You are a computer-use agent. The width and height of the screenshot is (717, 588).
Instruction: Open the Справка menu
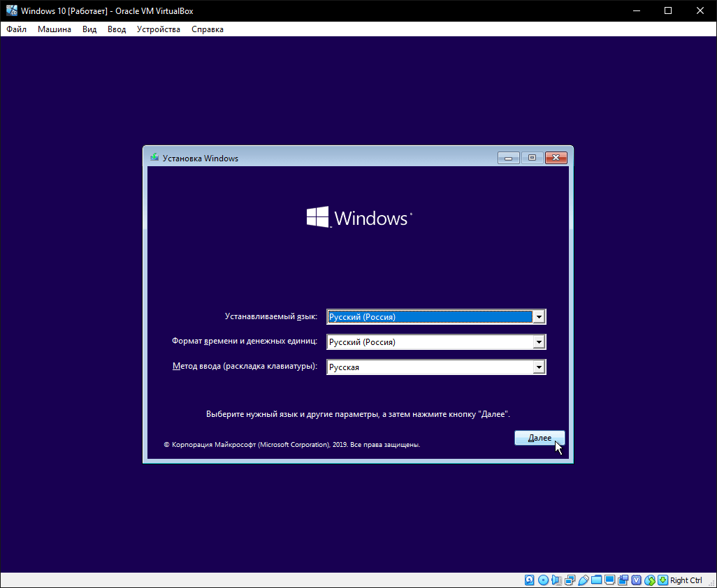pyautogui.click(x=208, y=29)
